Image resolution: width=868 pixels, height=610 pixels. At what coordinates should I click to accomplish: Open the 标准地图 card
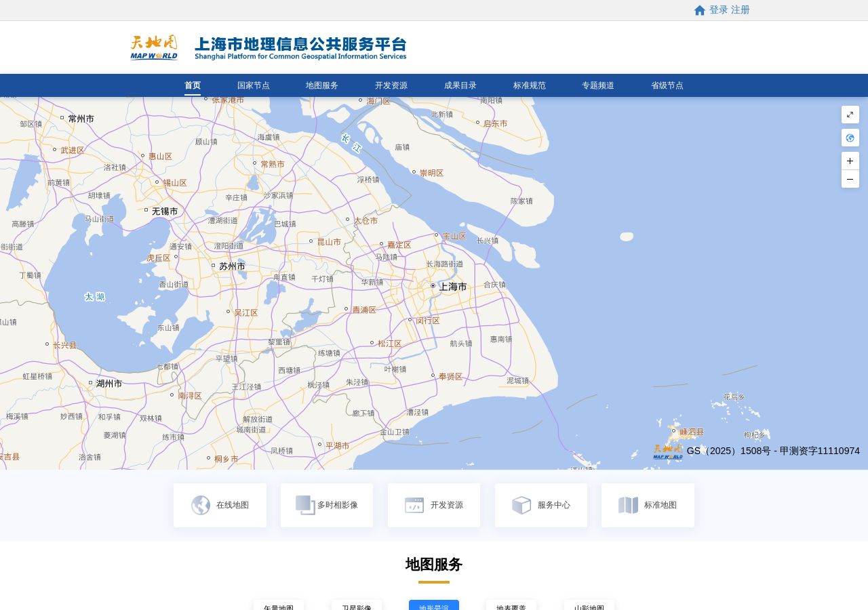(x=648, y=505)
